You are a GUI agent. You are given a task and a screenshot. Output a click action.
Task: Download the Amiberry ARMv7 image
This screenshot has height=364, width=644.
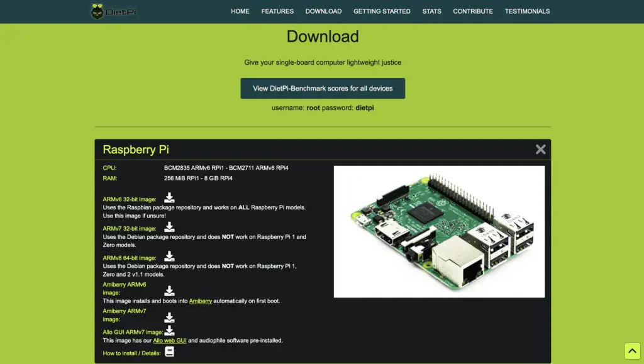[x=169, y=317]
